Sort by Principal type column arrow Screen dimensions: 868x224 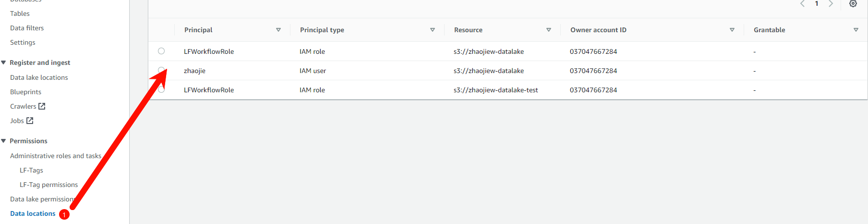coord(433,30)
